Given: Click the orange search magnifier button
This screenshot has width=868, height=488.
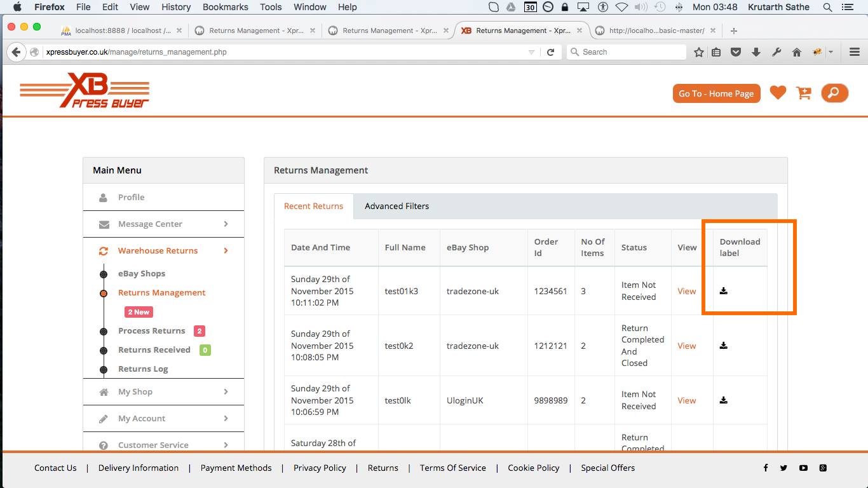Looking at the screenshot, I should [834, 93].
